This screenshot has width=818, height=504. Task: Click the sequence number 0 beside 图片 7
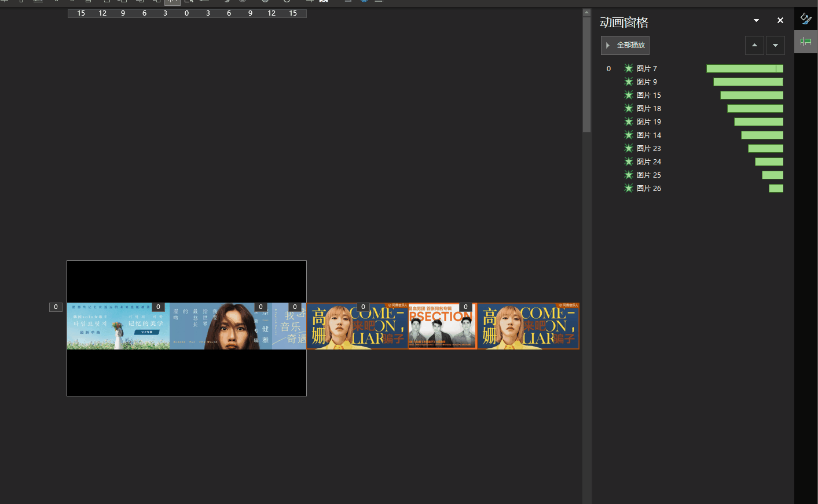click(608, 68)
